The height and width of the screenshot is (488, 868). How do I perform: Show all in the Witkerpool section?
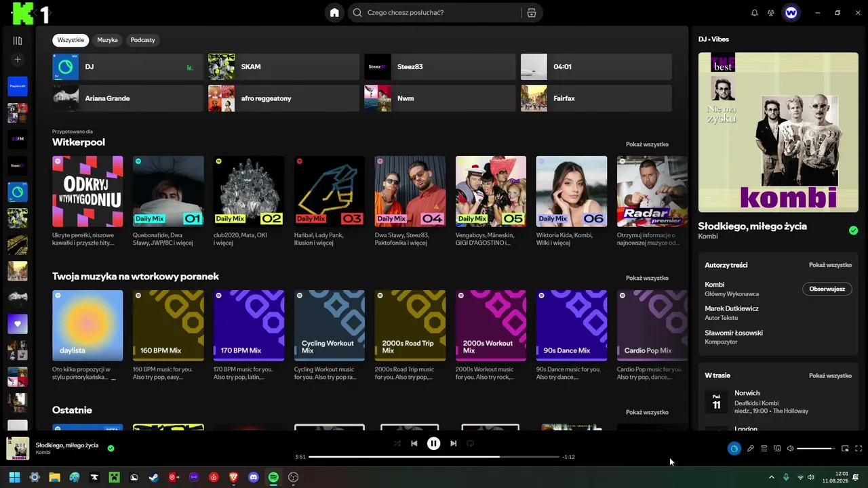click(647, 144)
